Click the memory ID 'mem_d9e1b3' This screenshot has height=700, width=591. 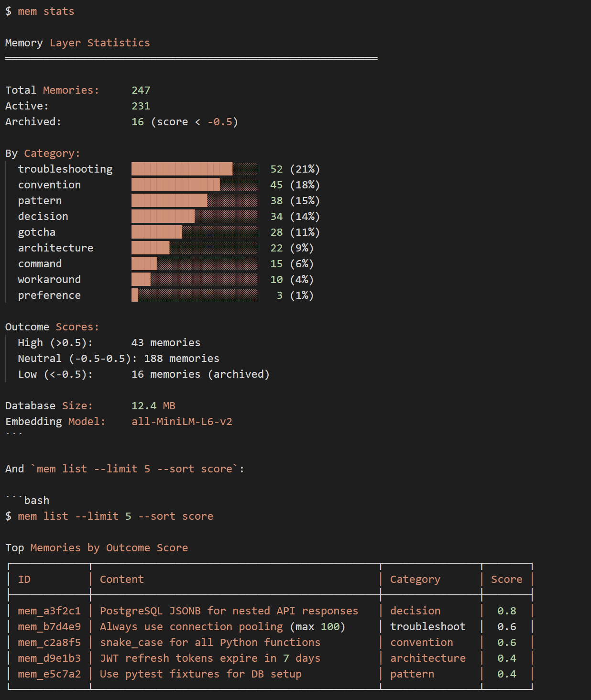click(x=49, y=658)
